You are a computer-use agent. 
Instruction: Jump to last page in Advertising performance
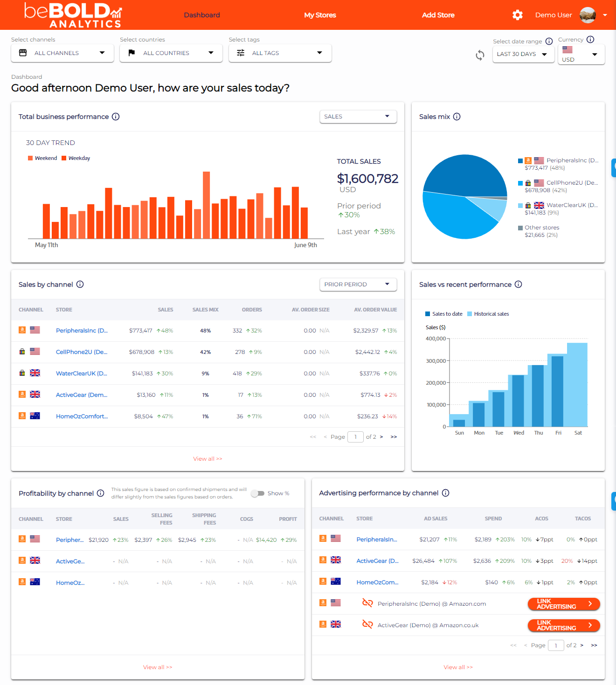pos(594,645)
